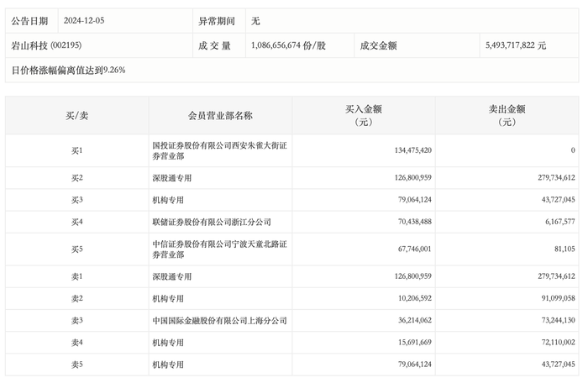Select the 无 value beside 异常期间
The height and width of the screenshot is (383, 588).
tap(255, 21)
